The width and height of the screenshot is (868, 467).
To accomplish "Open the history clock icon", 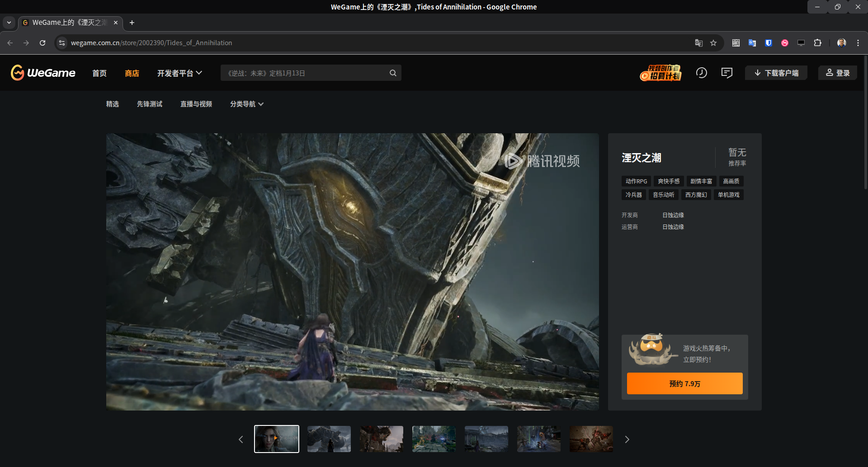I will (701, 73).
